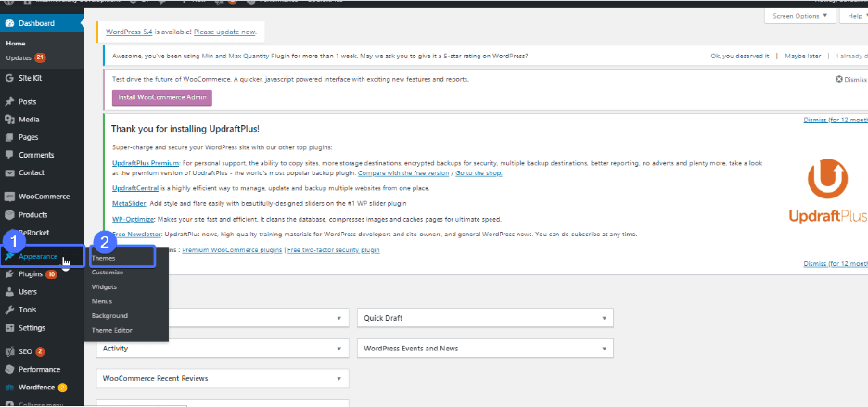Click the WooCommerce Recent Reviews title
The width and height of the screenshot is (868, 407).
coord(156,379)
